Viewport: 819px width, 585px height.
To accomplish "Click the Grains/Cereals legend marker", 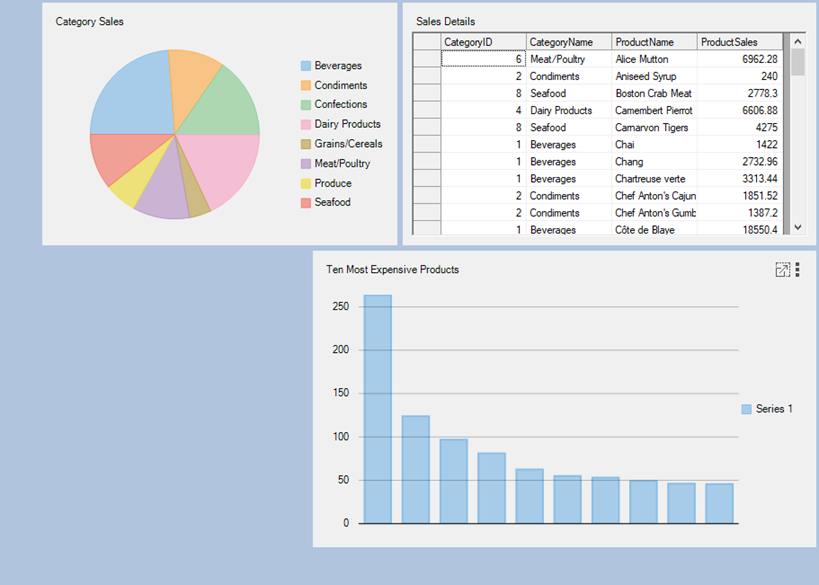I will click(x=306, y=144).
